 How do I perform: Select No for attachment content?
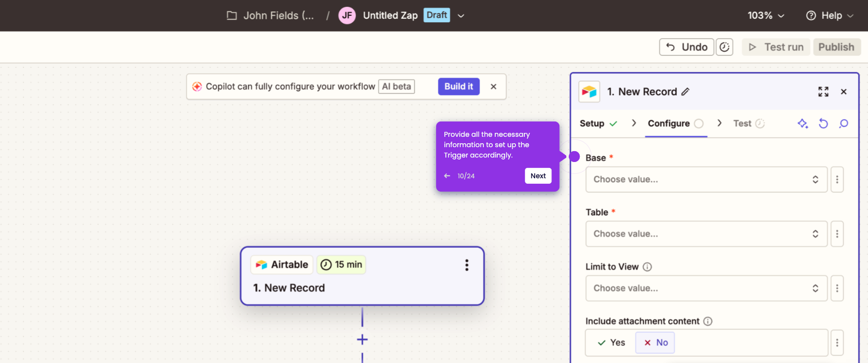655,343
